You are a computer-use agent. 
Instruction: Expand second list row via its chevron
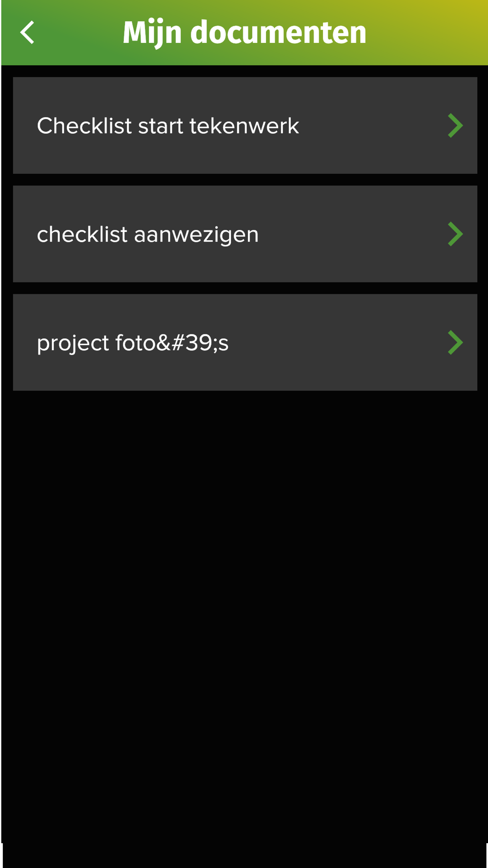455,234
